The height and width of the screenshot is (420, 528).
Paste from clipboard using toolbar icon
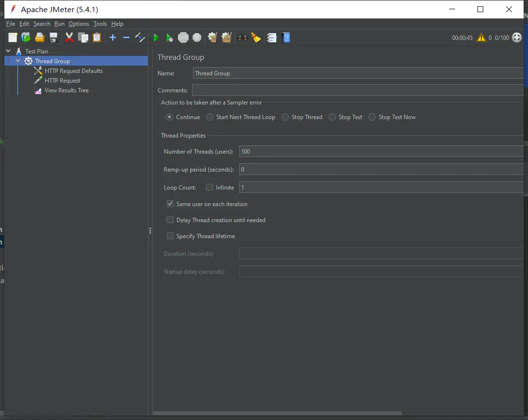[x=97, y=37]
